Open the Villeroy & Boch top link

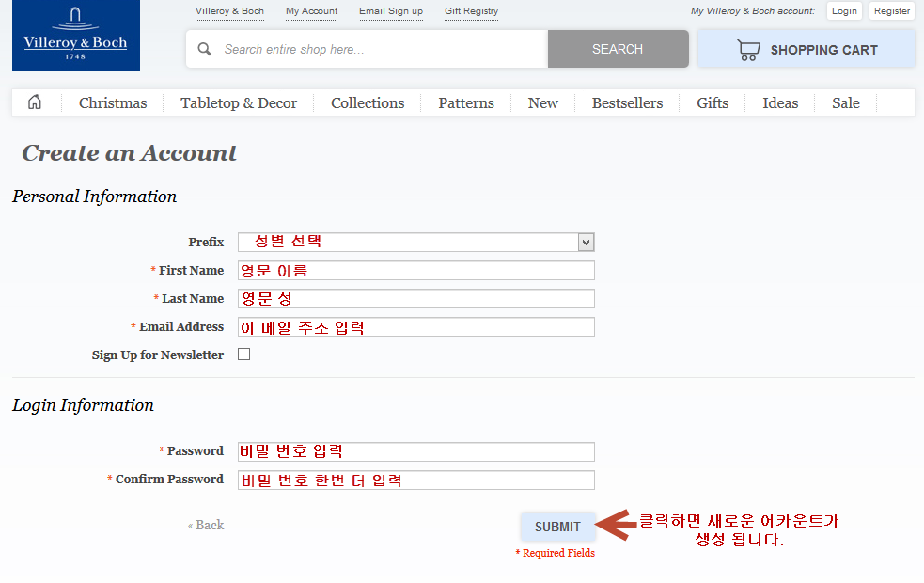(x=229, y=11)
